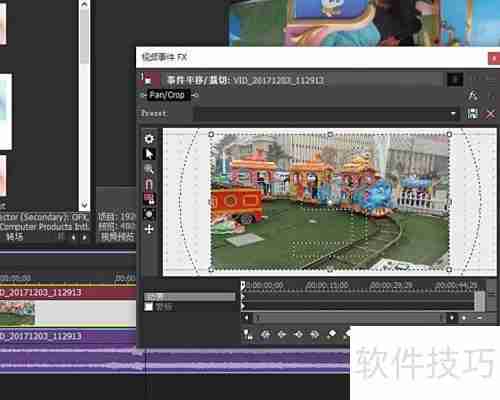Click the bottom-right crop handle
The height and width of the screenshot is (400, 500).
pyautogui.click(x=449, y=269)
